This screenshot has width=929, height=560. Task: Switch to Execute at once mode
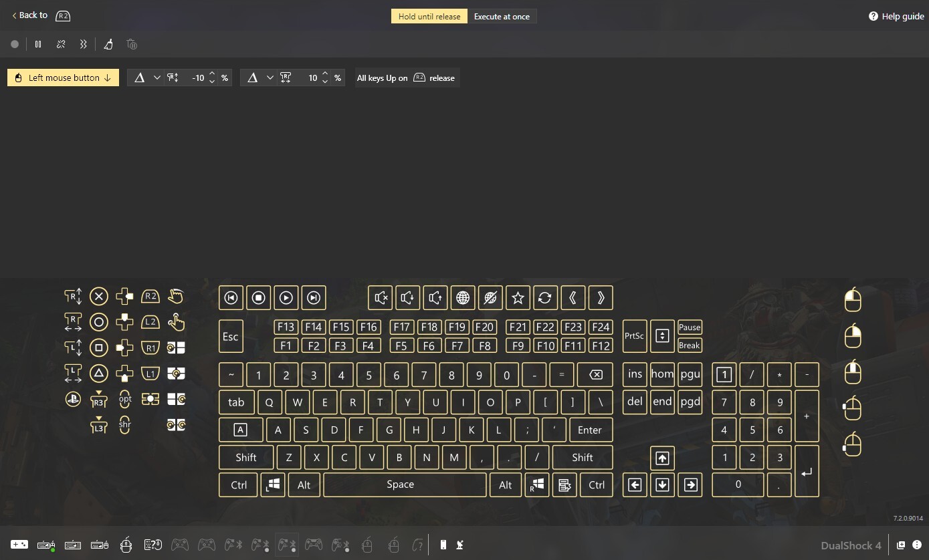[x=502, y=17]
